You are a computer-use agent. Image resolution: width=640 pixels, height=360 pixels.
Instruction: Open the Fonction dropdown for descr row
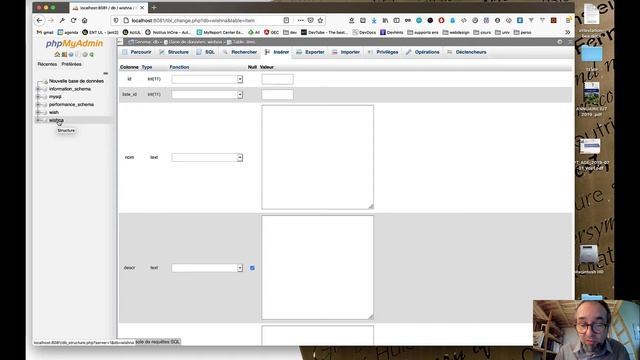click(x=207, y=268)
